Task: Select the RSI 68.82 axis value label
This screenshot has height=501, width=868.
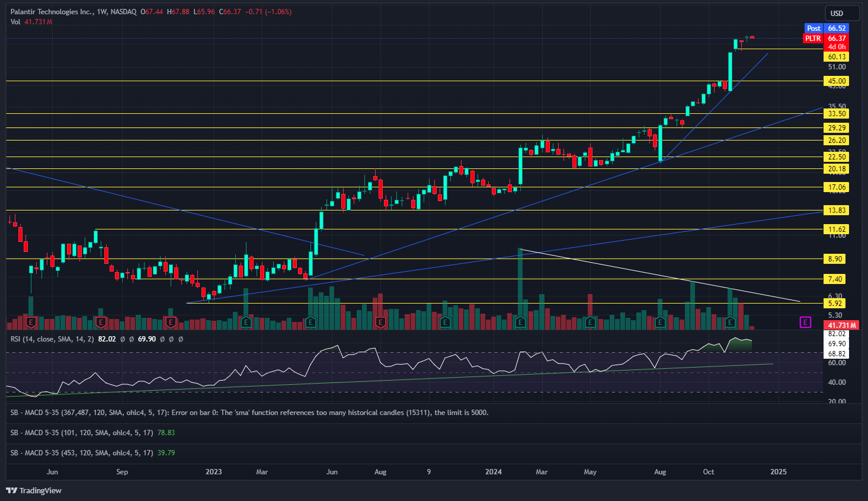Action: 837,354
